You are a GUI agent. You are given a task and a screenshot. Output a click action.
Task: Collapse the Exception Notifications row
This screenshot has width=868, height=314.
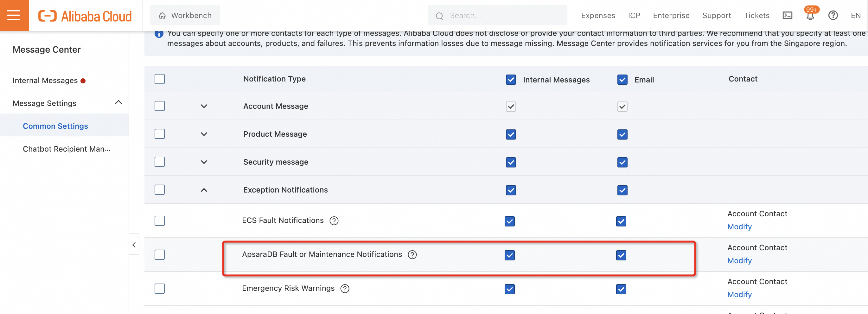click(204, 190)
